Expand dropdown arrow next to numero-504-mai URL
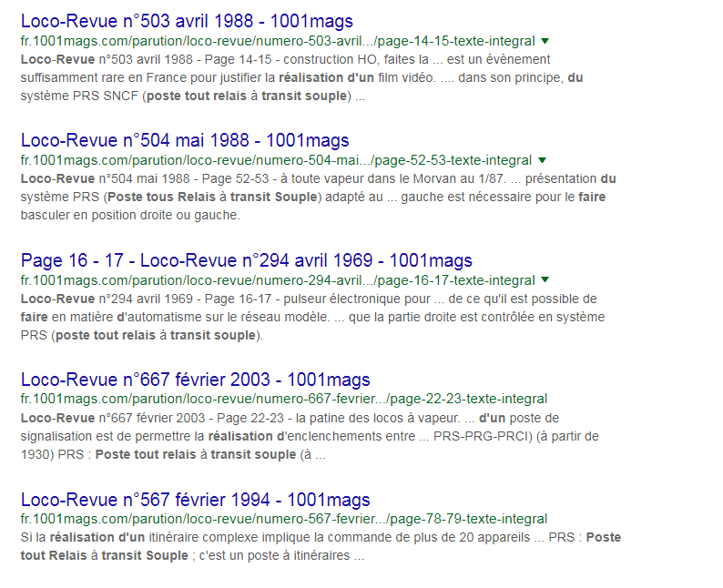723x588 pixels. (x=543, y=160)
